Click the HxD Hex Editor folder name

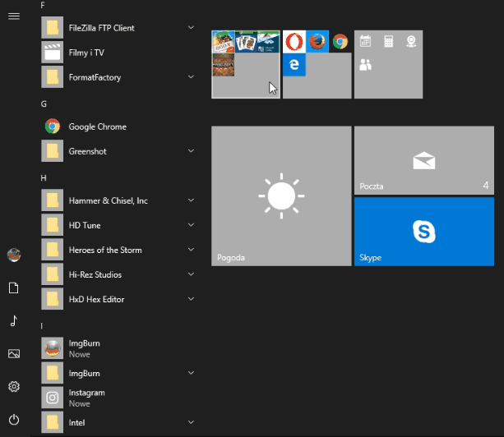click(x=96, y=300)
